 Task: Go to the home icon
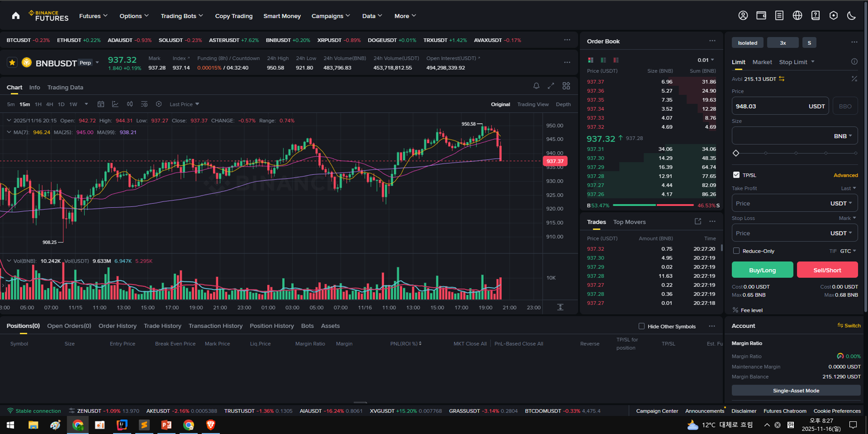16,16
